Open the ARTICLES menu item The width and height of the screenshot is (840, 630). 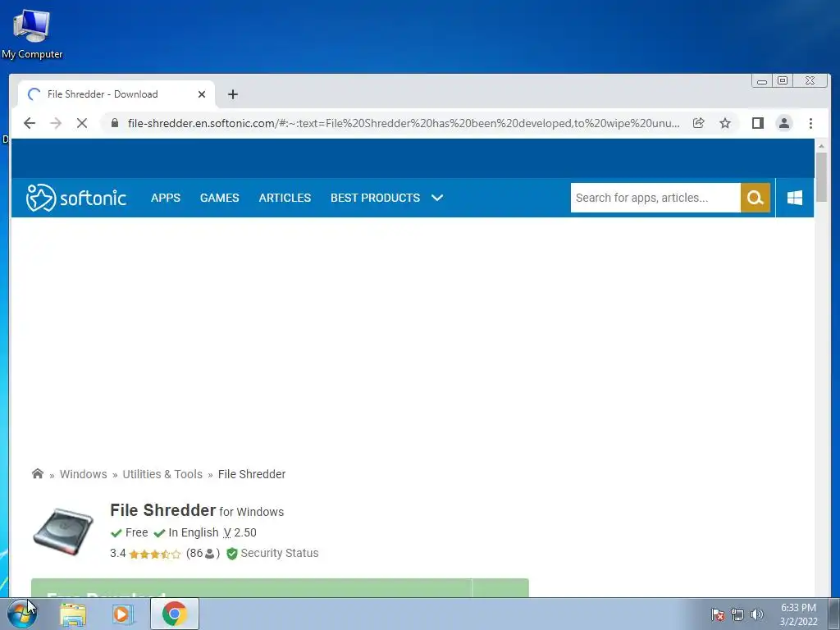click(285, 198)
